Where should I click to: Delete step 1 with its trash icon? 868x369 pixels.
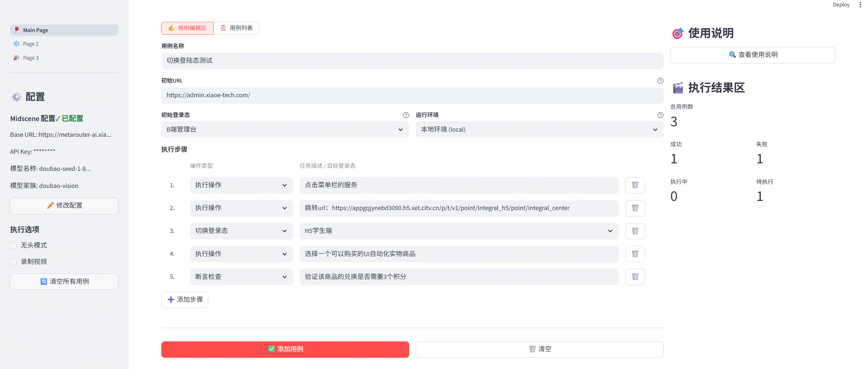[x=635, y=185]
